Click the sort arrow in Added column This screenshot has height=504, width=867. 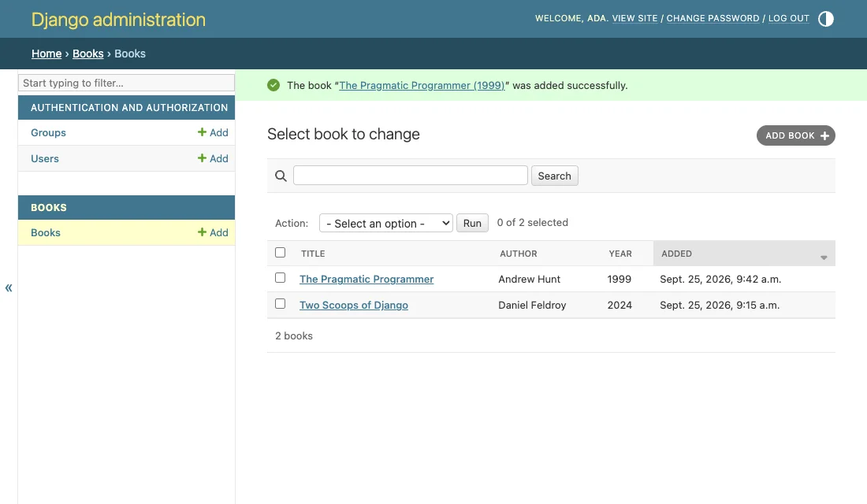(824, 258)
